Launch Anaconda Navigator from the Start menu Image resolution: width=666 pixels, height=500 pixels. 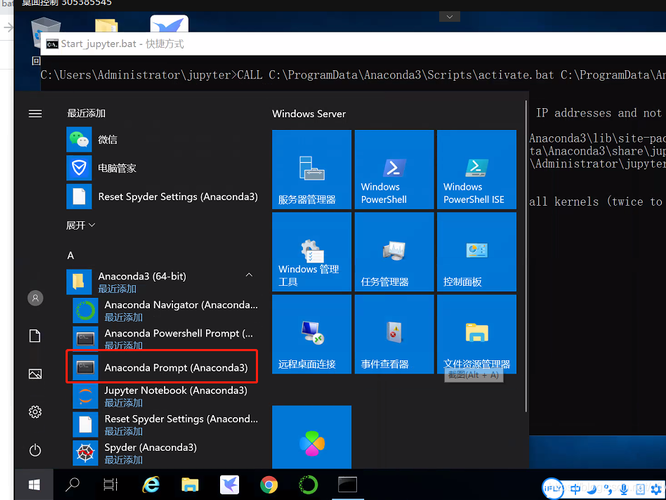click(165, 311)
